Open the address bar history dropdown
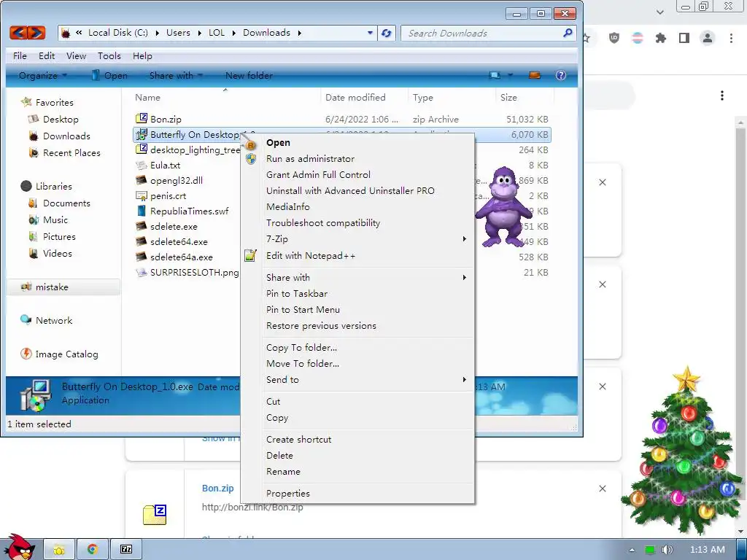Viewport: 747px width, 560px height. [370, 33]
